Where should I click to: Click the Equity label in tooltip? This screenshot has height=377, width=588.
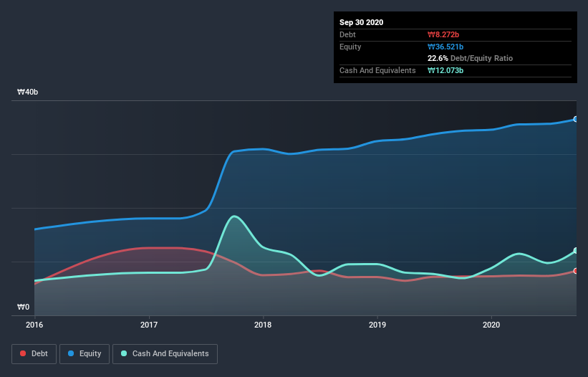click(350, 47)
